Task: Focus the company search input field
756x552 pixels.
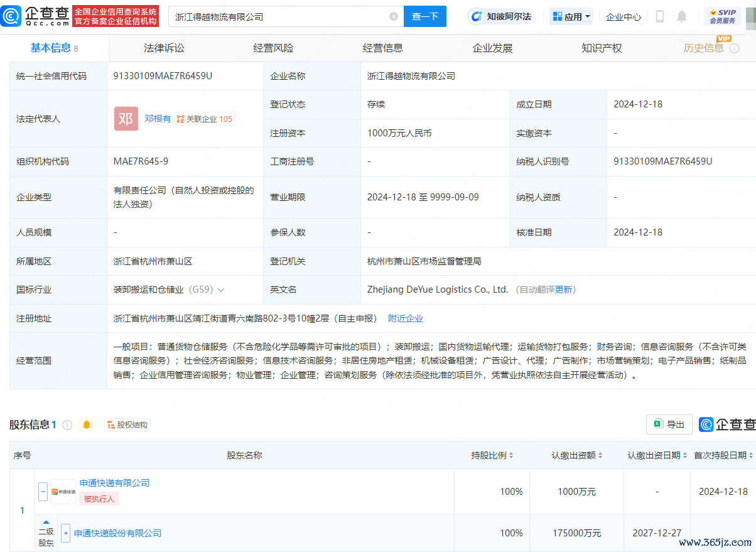Action: [279, 16]
